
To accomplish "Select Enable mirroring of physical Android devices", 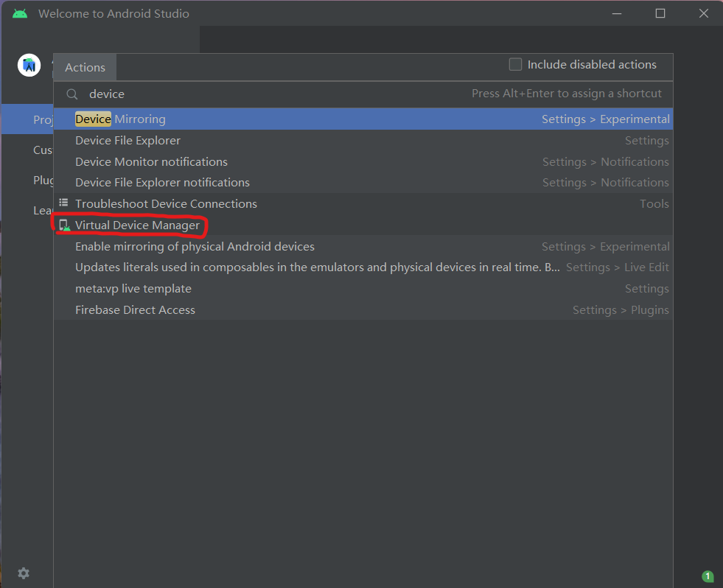I will point(363,246).
